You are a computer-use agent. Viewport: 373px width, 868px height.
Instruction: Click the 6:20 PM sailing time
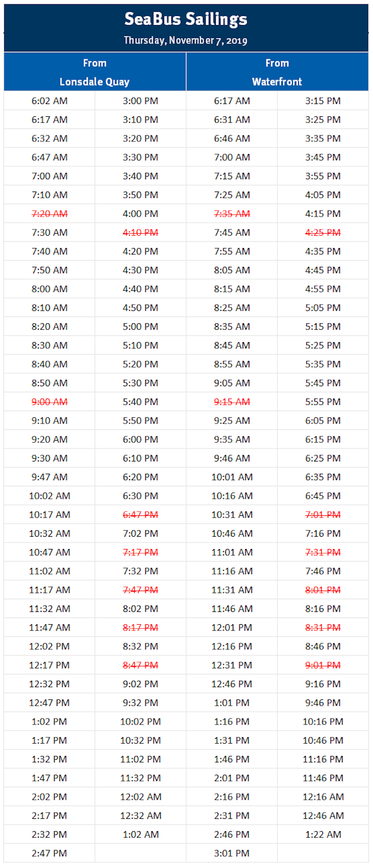141,477
